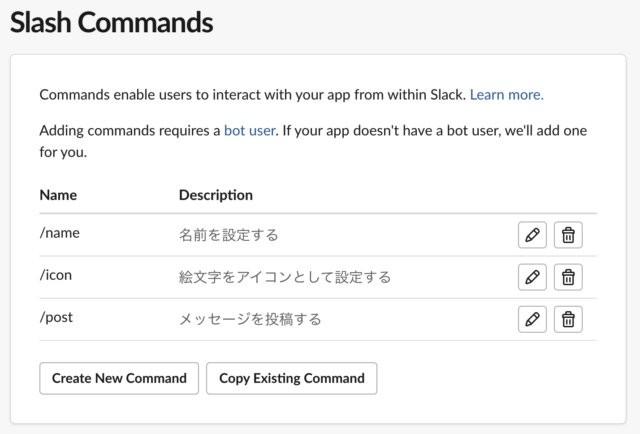The height and width of the screenshot is (434, 640).
Task: Click the 'Commands enable users' intro sentence
Action: click(253, 95)
